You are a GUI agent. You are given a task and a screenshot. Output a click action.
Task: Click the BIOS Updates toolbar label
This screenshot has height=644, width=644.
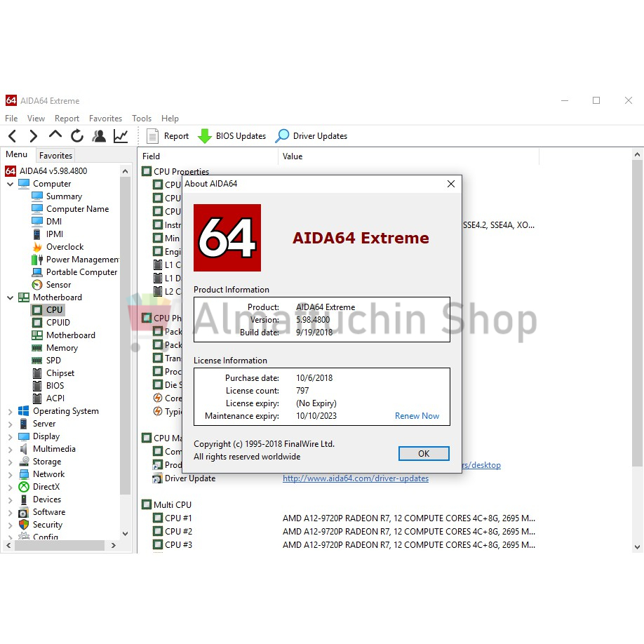pos(241,136)
